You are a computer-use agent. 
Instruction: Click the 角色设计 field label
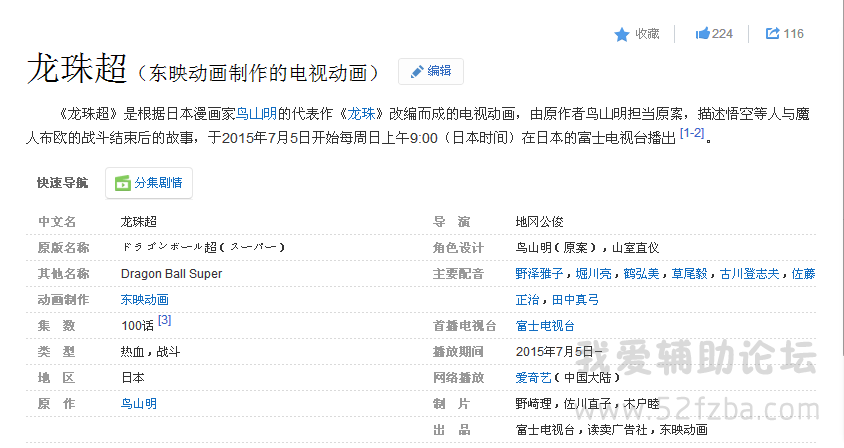click(458, 248)
